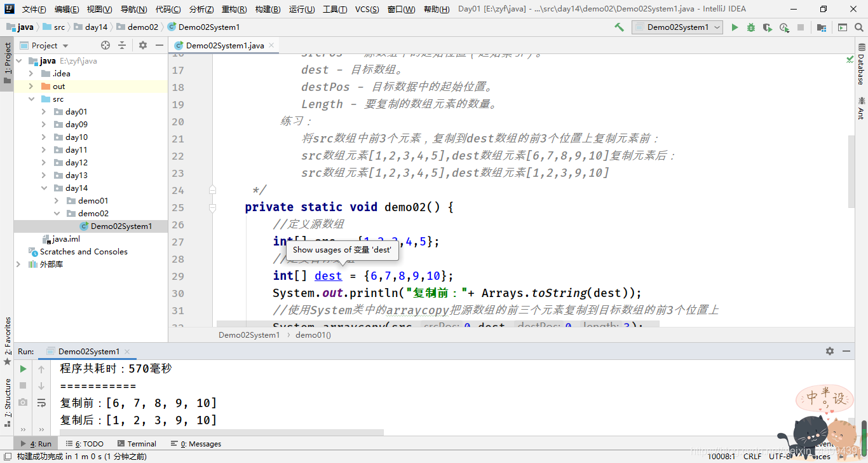Click the 'dest' variable link on line 29
This screenshot has width=868, height=463.
(x=328, y=276)
